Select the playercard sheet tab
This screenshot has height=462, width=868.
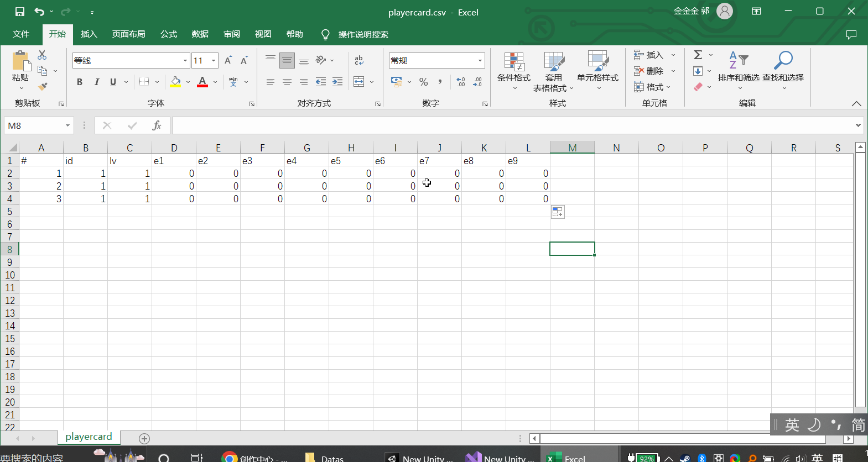click(x=89, y=437)
